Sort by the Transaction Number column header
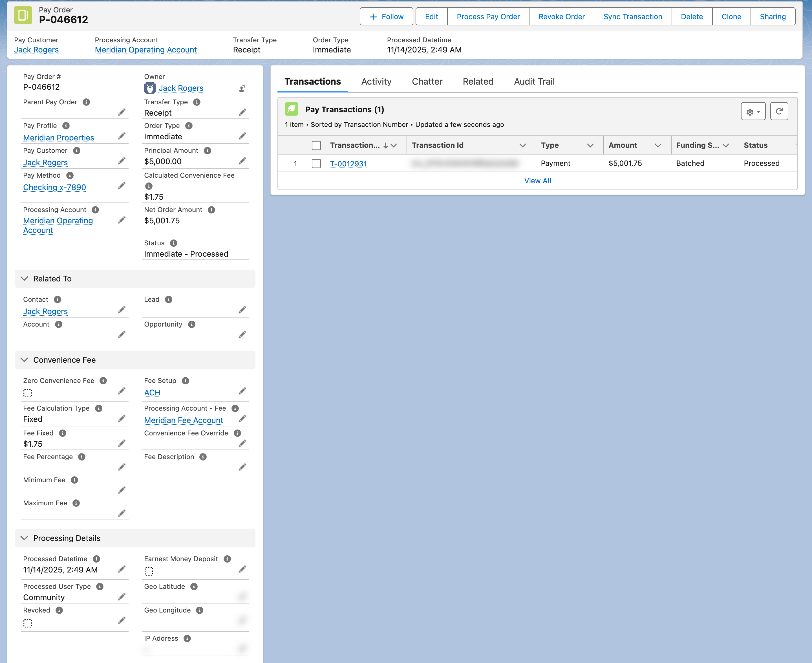The width and height of the screenshot is (812, 663). click(x=355, y=146)
